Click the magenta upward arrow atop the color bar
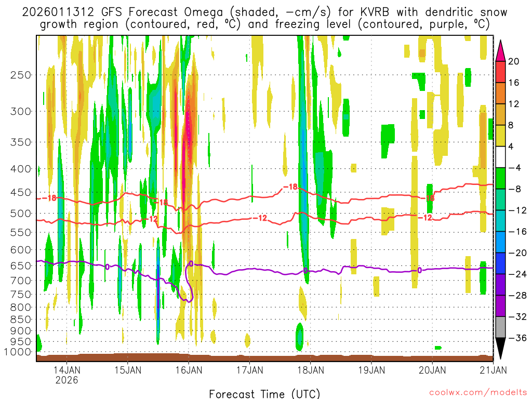Screen dimensions: 532x399 [501, 50]
